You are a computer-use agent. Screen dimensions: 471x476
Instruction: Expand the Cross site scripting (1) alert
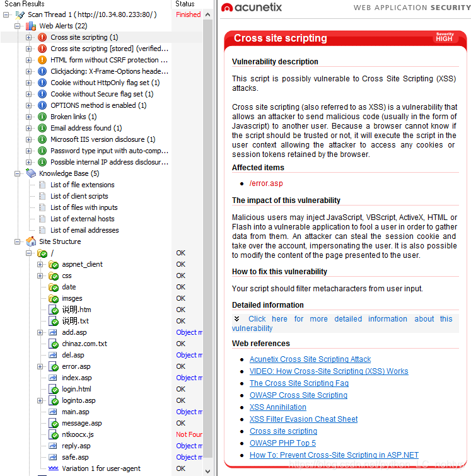(x=28, y=37)
